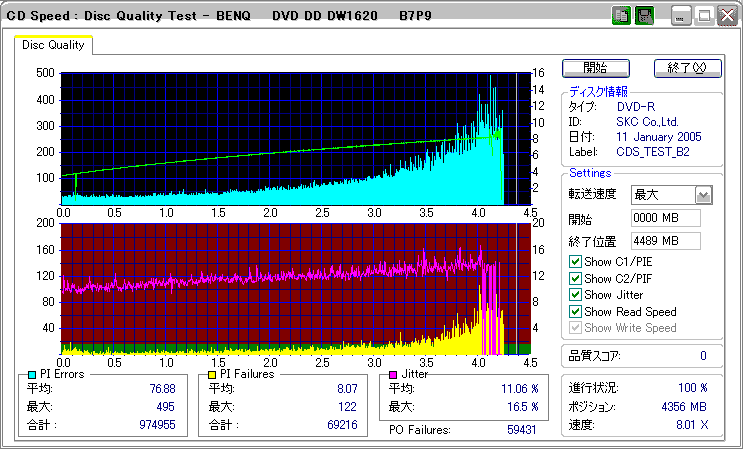This screenshot has width=743, height=449.
Task: Maximize the CD Speed window
Action: tap(704, 16)
